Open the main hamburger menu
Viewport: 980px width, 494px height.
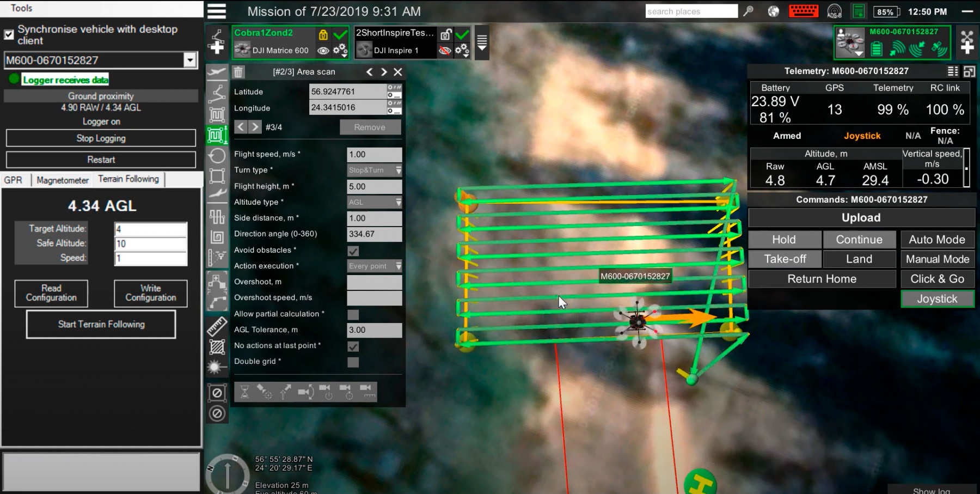tap(217, 11)
